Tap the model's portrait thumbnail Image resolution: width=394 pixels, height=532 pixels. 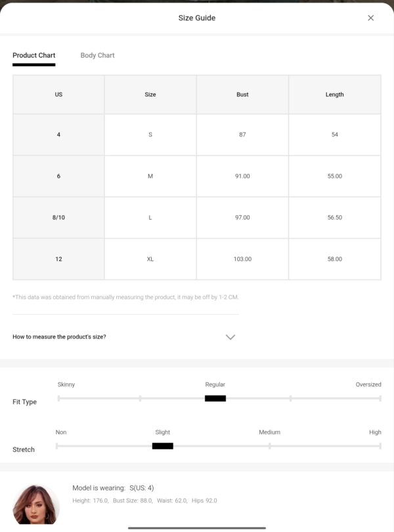(x=35, y=504)
